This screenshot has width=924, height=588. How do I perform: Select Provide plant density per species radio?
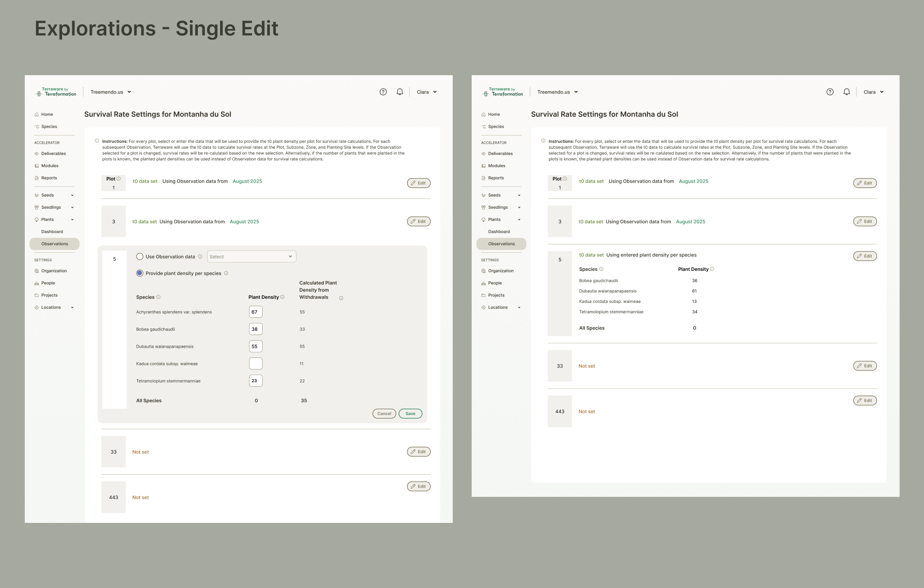(x=140, y=273)
